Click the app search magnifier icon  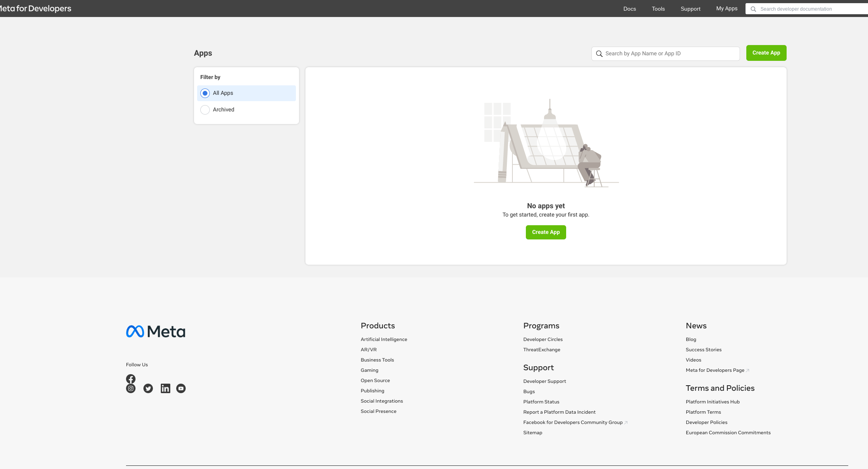[x=599, y=54]
